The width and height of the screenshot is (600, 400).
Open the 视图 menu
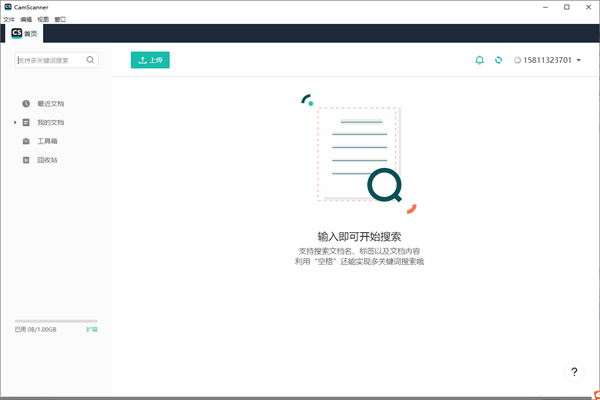click(x=43, y=19)
